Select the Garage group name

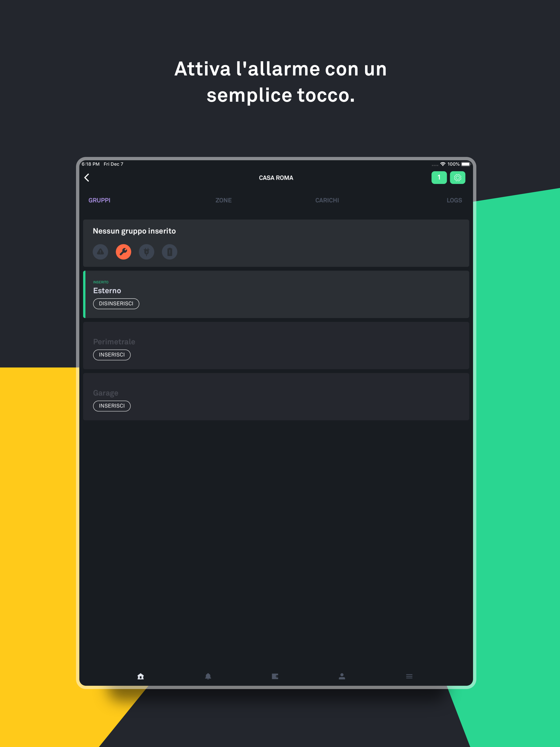pyautogui.click(x=105, y=393)
